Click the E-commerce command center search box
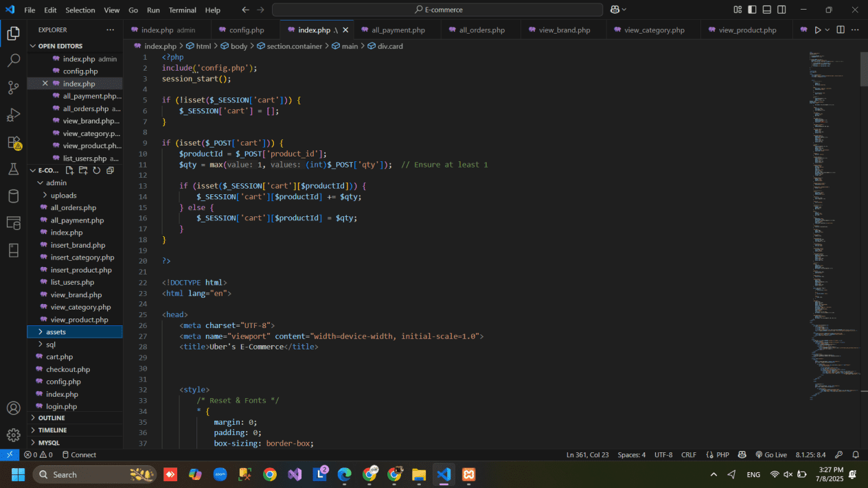868x488 pixels. (x=437, y=10)
